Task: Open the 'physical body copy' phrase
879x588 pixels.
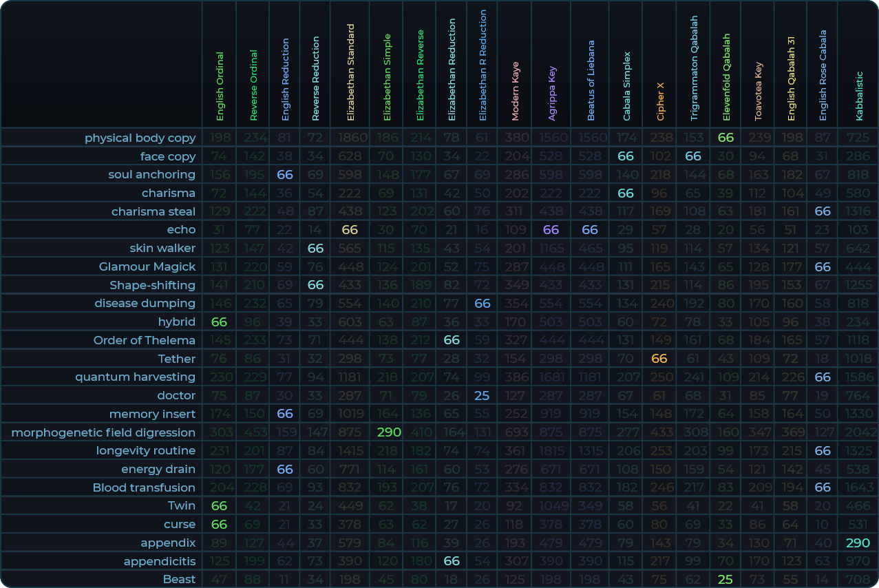Action: pos(140,138)
